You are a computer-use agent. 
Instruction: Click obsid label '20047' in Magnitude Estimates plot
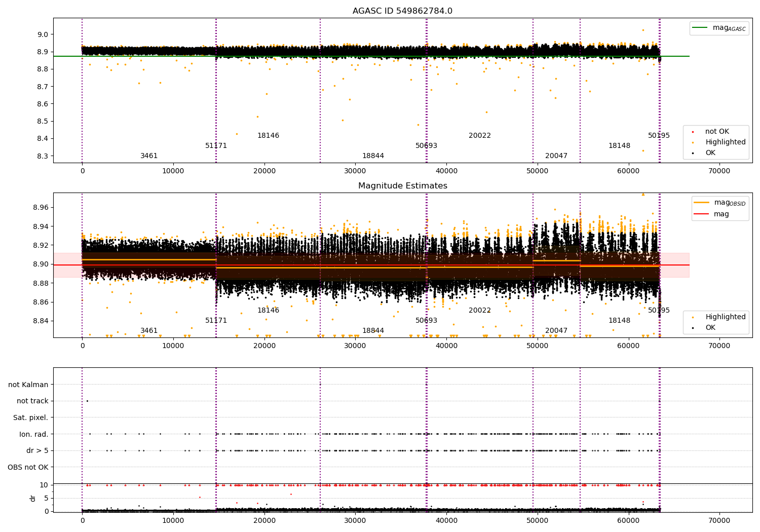click(556, 331)
